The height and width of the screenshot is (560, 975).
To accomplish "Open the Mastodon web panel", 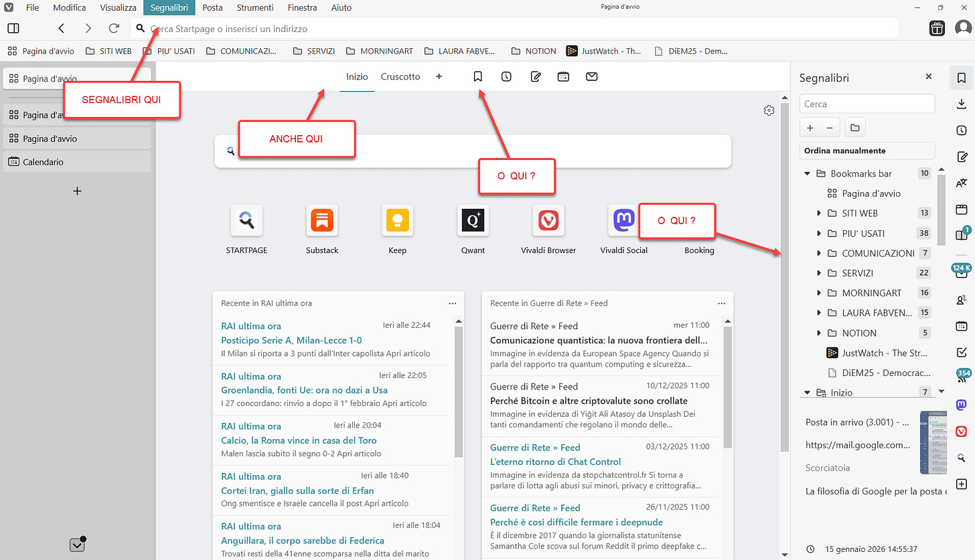I will tap(962, 405).
